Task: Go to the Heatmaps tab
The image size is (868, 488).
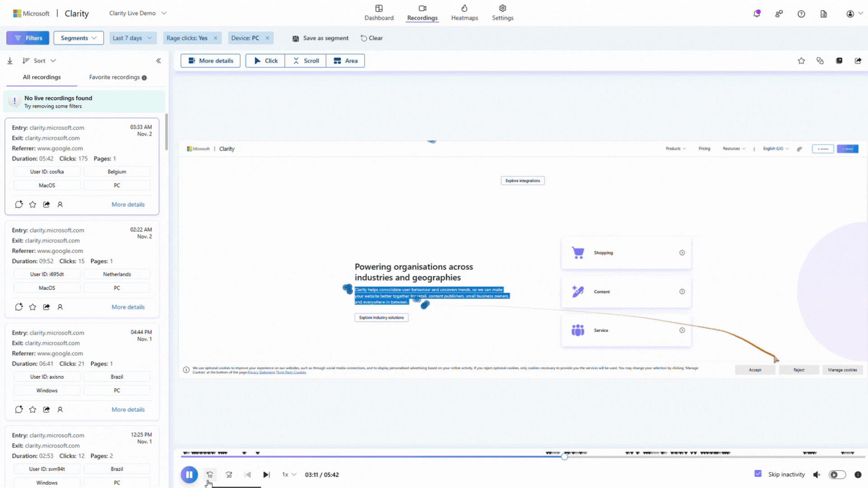Action: 464,13
